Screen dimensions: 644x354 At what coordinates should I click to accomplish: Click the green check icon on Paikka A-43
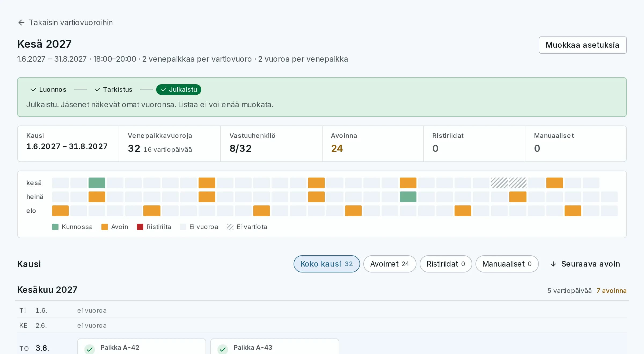coord(223,349)
